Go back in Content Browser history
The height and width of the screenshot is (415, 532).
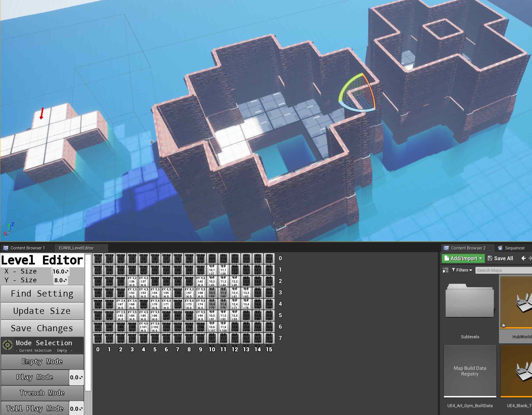[523, 258]
